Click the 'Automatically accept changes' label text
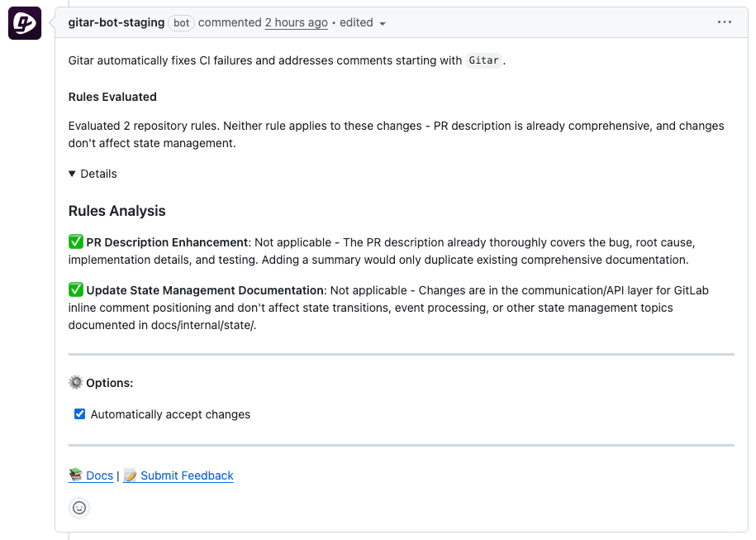The width and height of the screenshot is (756, 540). pyautogui.click(x=170, y=414)
